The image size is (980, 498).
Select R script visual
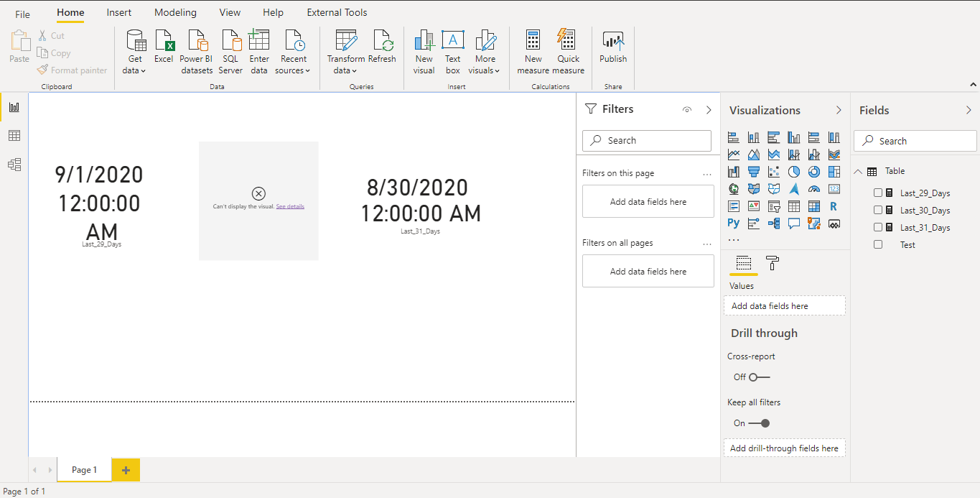pos(834,206)
